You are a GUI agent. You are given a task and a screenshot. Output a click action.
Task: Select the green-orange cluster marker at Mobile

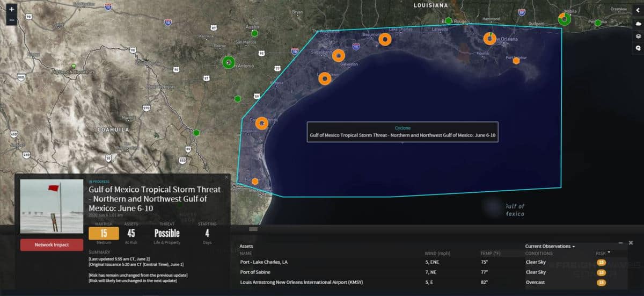click(x=564, y=19)
